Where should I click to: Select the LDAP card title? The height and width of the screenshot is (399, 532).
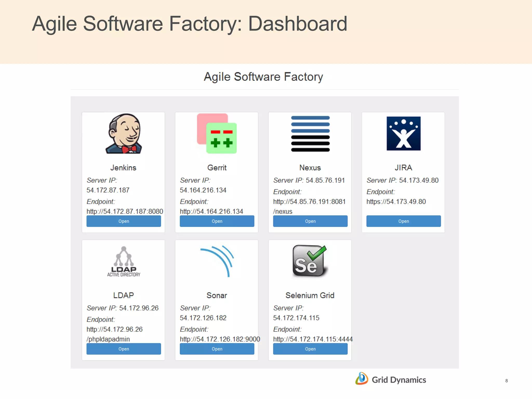123,295
